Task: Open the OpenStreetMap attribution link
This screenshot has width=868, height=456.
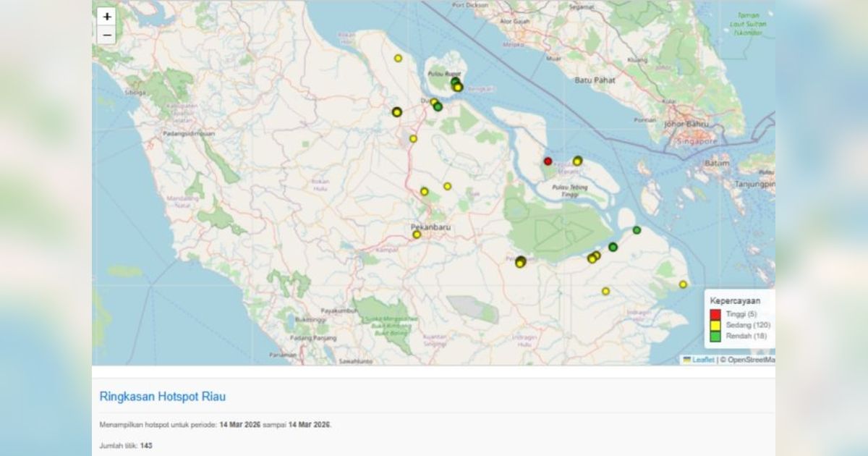Action: [750, 360]
